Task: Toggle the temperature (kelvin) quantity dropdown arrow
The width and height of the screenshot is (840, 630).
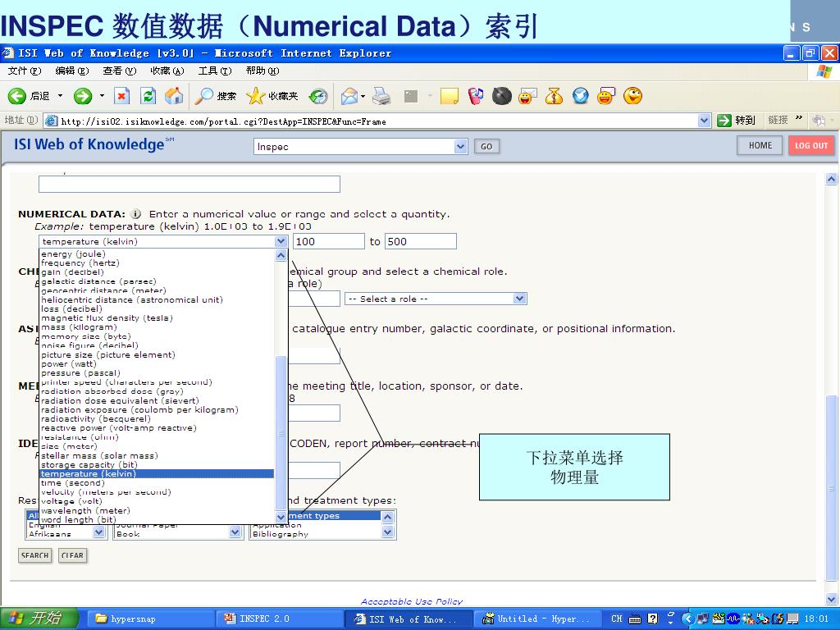Action: [281, 242]
